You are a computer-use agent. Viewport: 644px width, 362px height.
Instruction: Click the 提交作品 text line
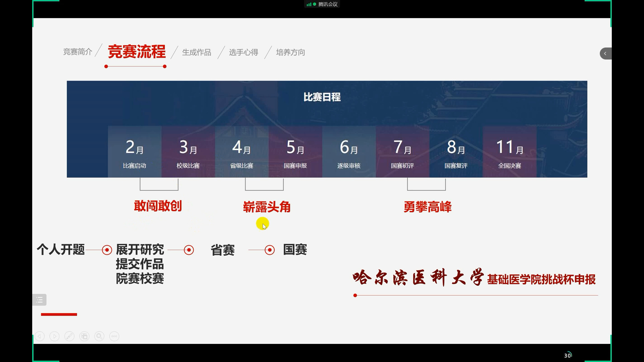pos(140,264)
